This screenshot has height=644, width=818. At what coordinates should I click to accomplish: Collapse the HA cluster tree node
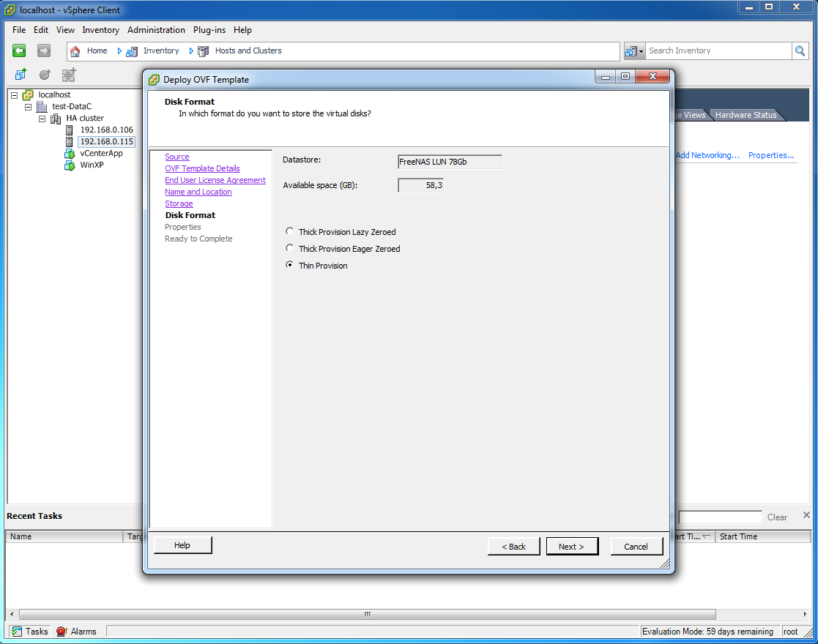[x=42, y=119]
